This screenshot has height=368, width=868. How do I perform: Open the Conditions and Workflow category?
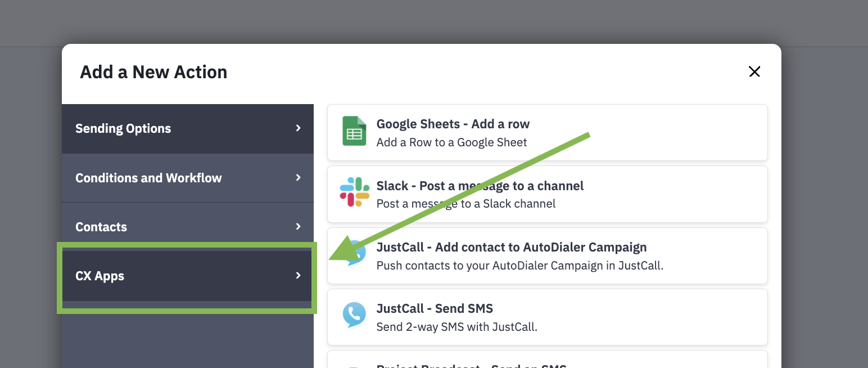coord(188,178)
